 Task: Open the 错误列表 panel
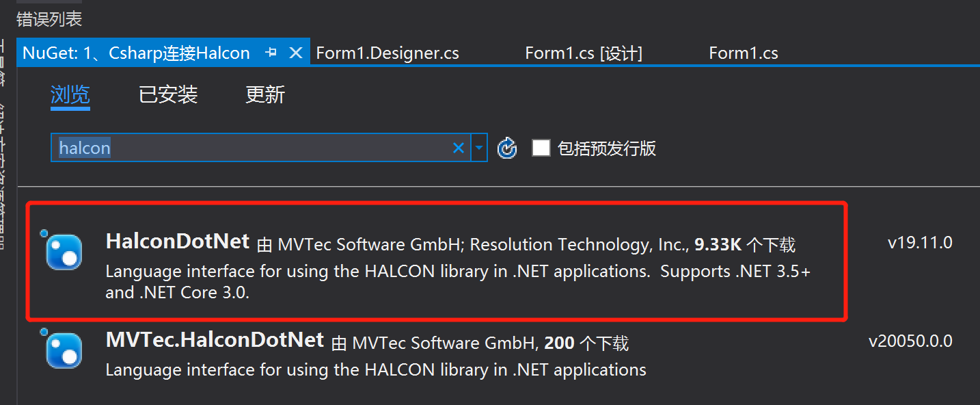49,19
